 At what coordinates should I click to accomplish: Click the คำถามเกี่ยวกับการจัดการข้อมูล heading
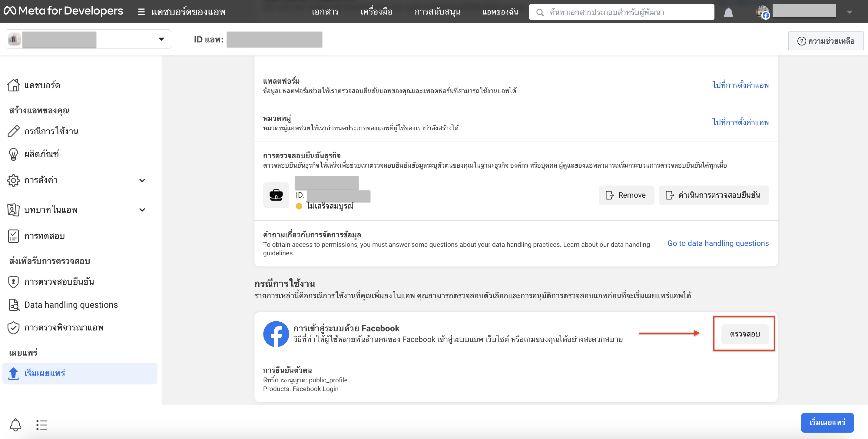pos(312,235)
